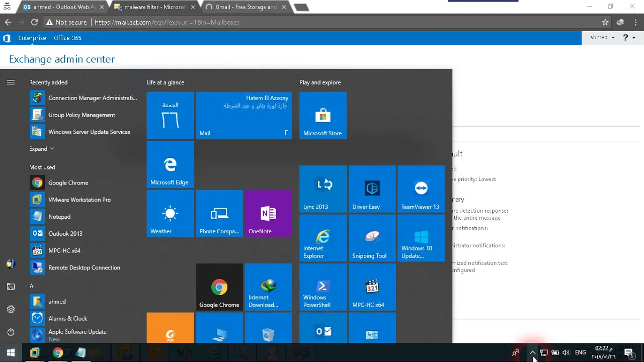Launch the OneNote tile
The image size is (644, 362).
tap(268, 213)
